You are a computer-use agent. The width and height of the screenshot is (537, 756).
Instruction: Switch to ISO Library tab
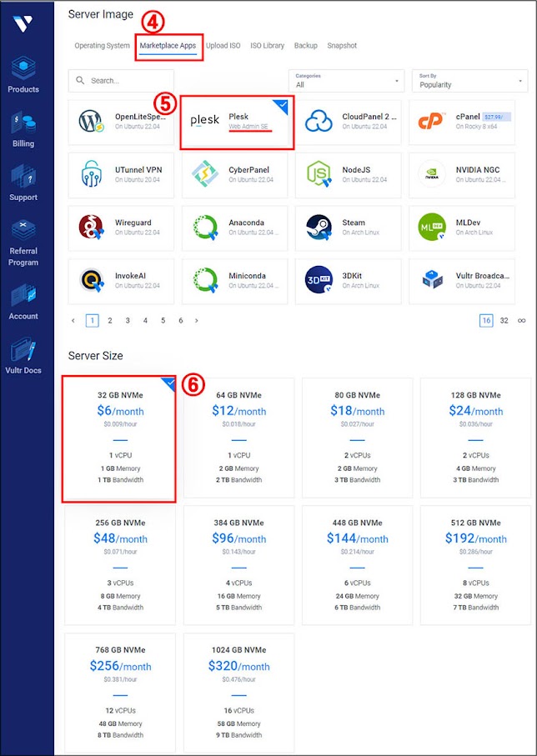click(268, 46)
